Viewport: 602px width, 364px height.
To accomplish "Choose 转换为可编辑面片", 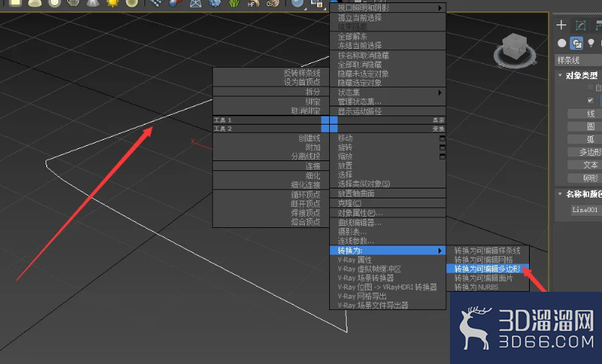I will click(487, 278).
